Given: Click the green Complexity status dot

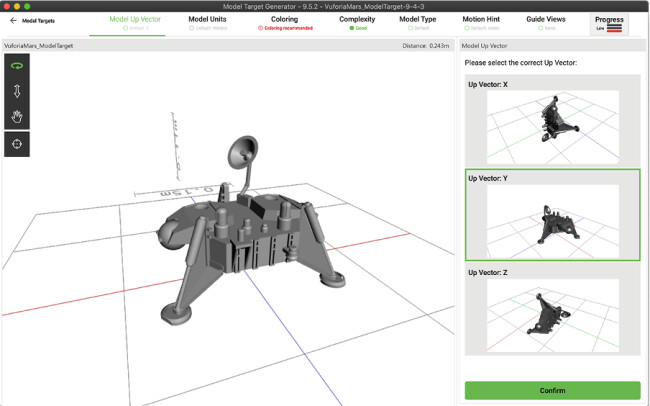Looking at the screenshot, I should pos(351,28).
